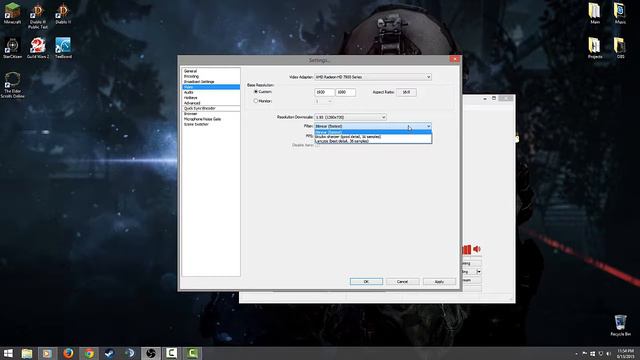Open the Action Center flag icon

point(584,353)
